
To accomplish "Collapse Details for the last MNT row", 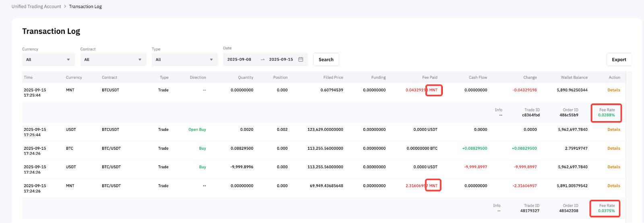I will pos(613,186).
